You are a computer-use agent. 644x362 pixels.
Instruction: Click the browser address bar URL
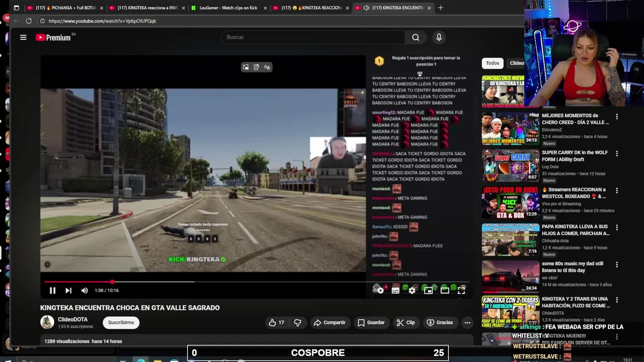103,21
